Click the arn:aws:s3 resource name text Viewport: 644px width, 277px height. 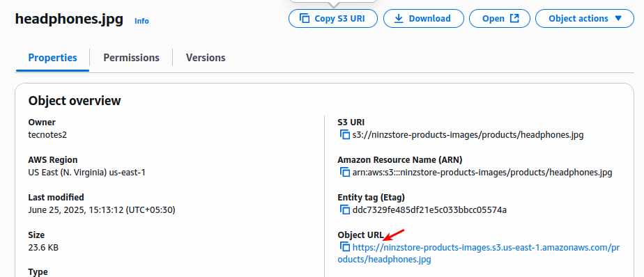click(x=482, y=173)
